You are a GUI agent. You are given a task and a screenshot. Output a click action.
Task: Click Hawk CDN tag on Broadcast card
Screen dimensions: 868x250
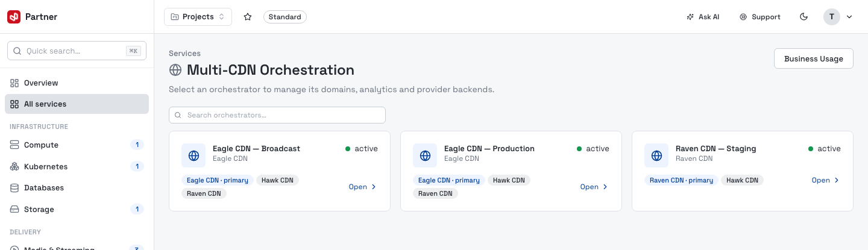click(x=278, y=180)
